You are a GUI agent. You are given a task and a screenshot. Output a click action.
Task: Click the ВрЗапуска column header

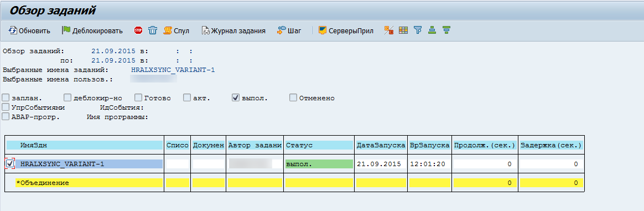[x=429, y=145]
